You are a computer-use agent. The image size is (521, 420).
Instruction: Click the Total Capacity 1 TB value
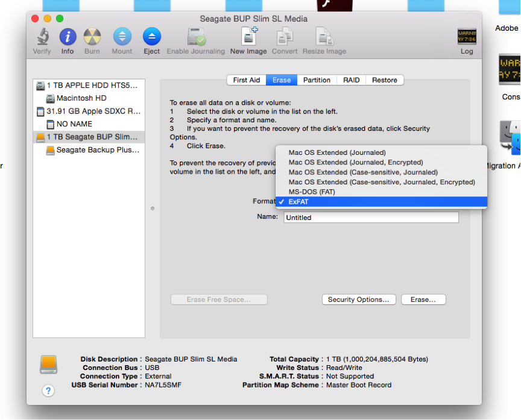coord(377,359)
